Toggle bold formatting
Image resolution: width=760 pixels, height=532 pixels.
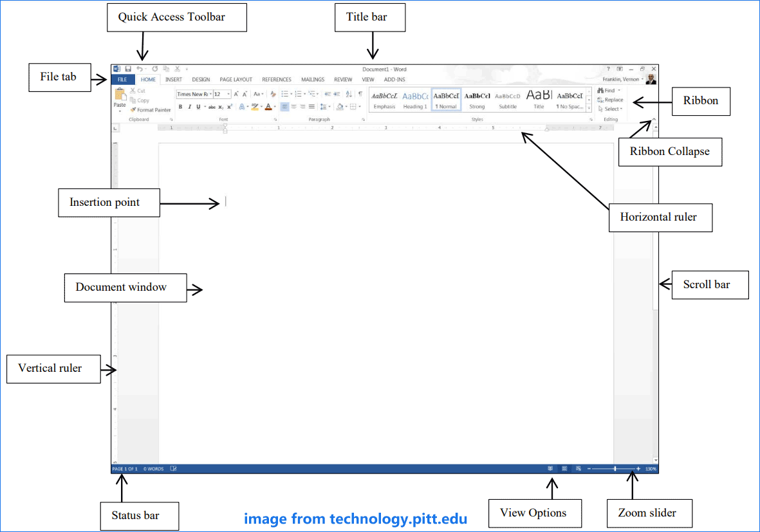pyautogui.click(x=180, y=105)
